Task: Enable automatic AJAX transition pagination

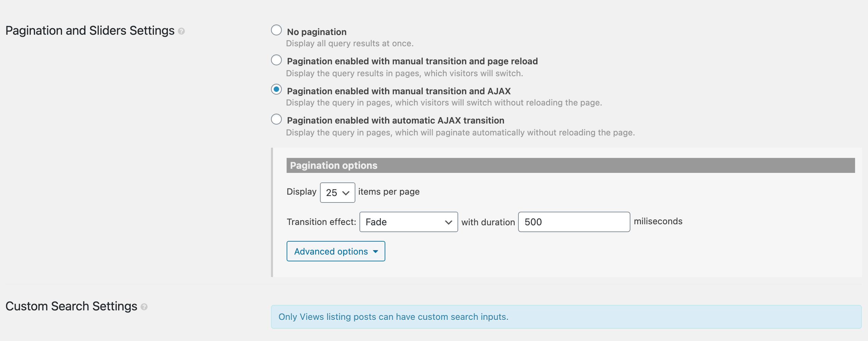Action: (x=276, y=119)
